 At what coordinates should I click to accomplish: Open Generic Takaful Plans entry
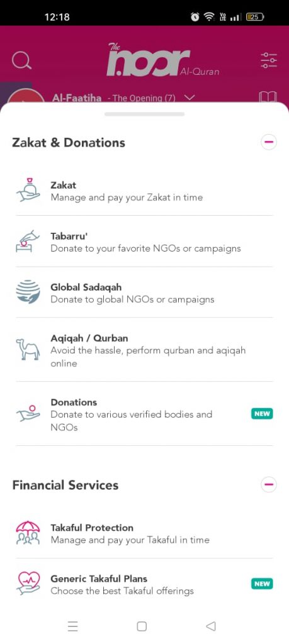point(144,584)
